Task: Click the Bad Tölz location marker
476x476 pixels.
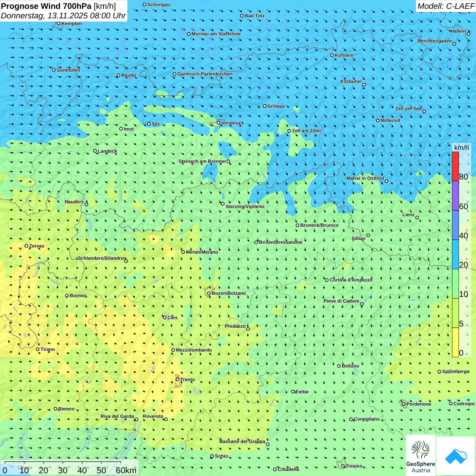Action: 242,16
